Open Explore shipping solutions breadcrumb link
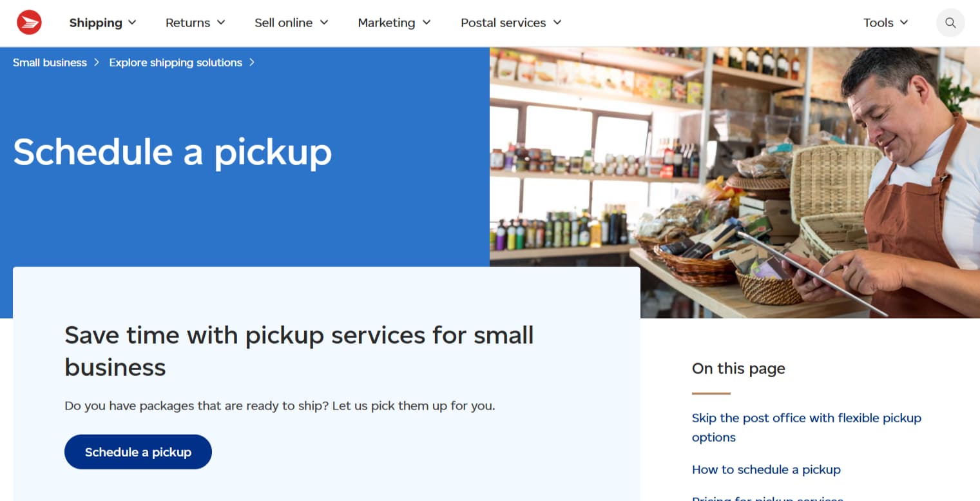The image size is (980, 501). point(175,63)
